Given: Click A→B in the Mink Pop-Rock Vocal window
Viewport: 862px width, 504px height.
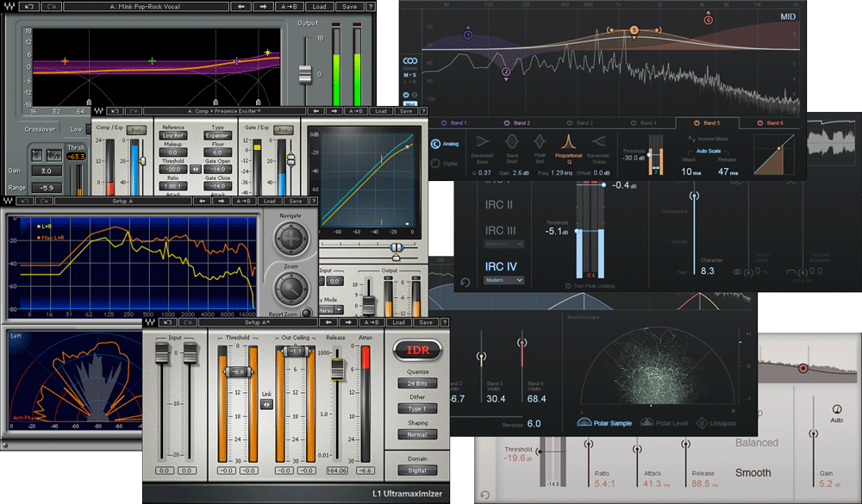Looking at the screenshot, I should coord(290,7).
